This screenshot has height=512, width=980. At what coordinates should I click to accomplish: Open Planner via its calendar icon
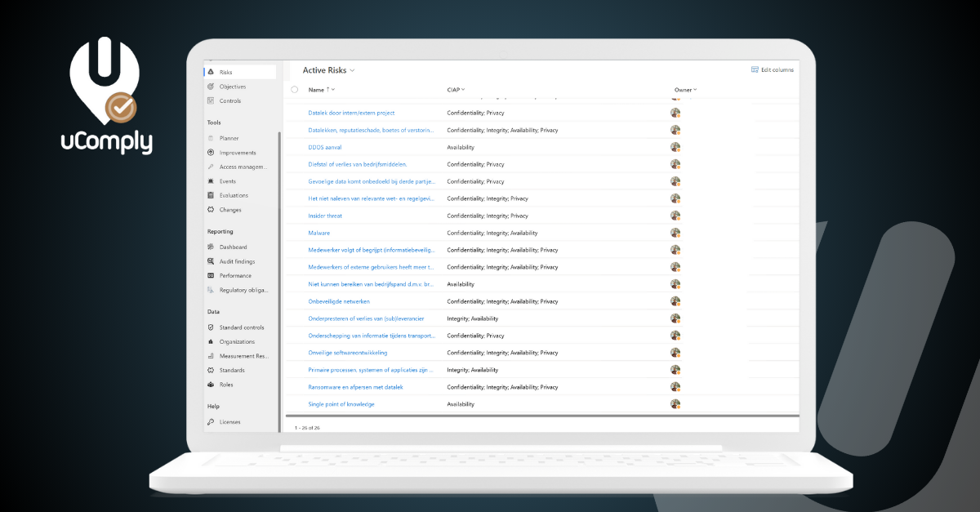211,138
